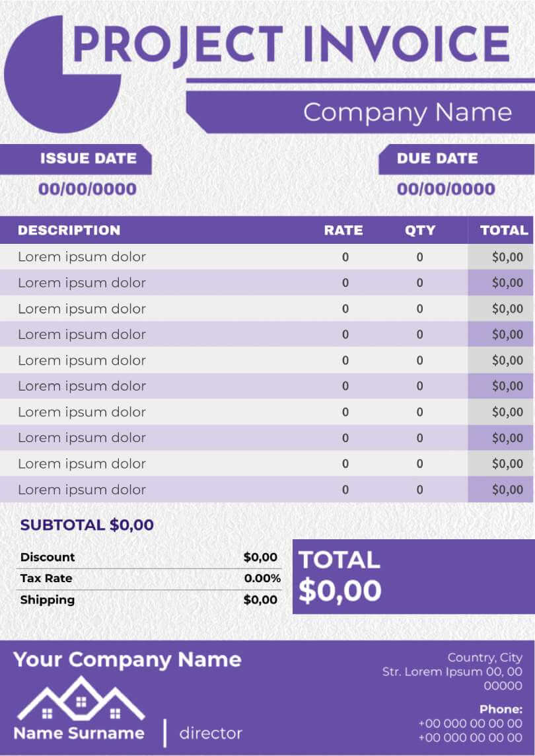Click the Phone label in footer
The image size is (535, 756).
501,709
